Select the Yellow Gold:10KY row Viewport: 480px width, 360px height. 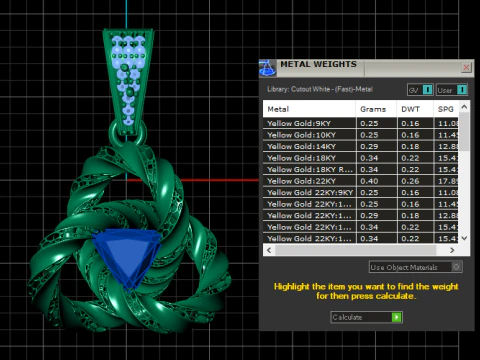pyautogui.click(x=361, y=135)
